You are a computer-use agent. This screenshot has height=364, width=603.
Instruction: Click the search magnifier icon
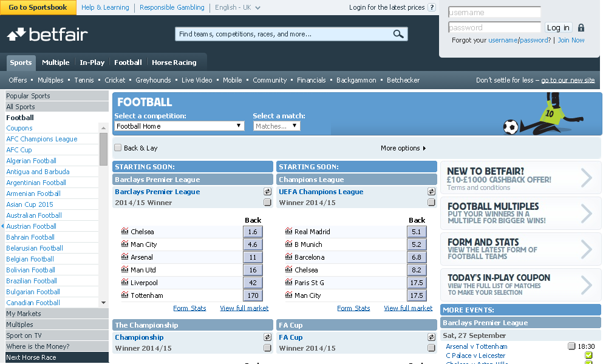(x=398, y=34)
